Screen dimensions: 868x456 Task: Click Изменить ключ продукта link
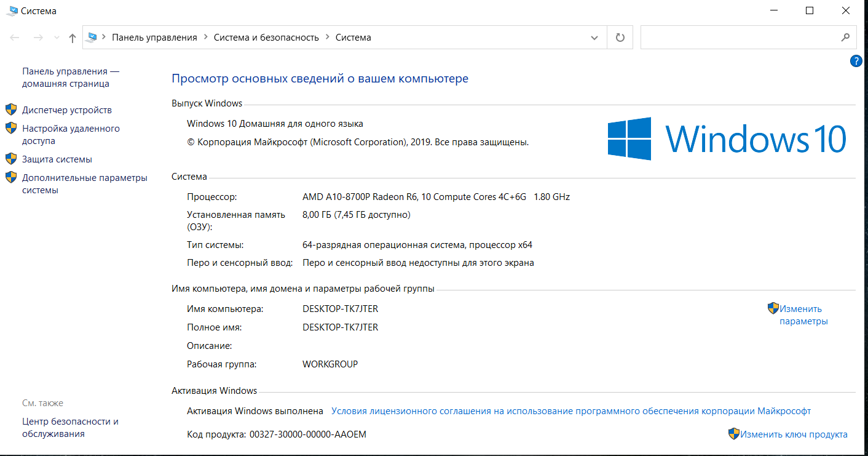pyautogui.click(x=794, y=434)
